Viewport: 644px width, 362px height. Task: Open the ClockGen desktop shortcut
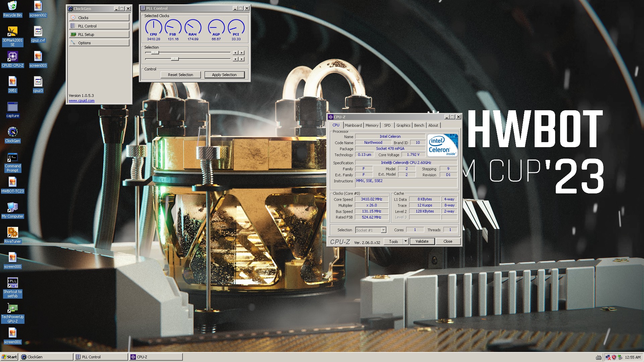12,135
